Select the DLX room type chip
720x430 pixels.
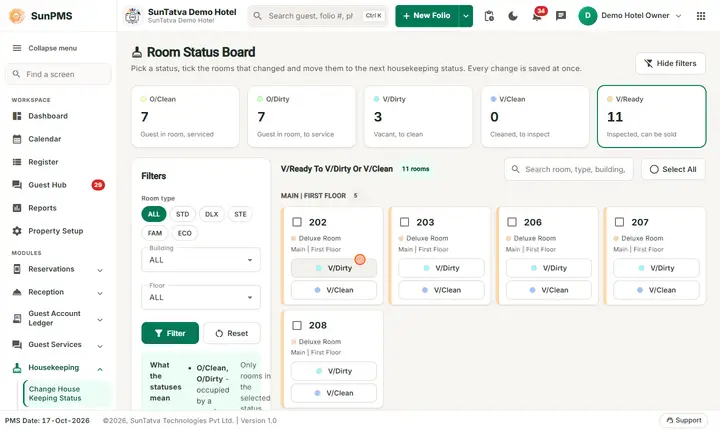(212, 215)
